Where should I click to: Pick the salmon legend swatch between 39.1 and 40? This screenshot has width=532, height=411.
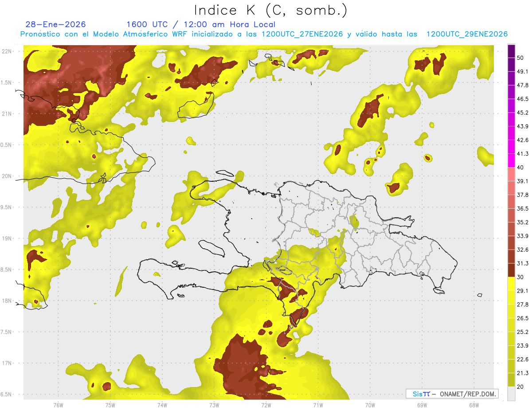click(x=511, y=174)
